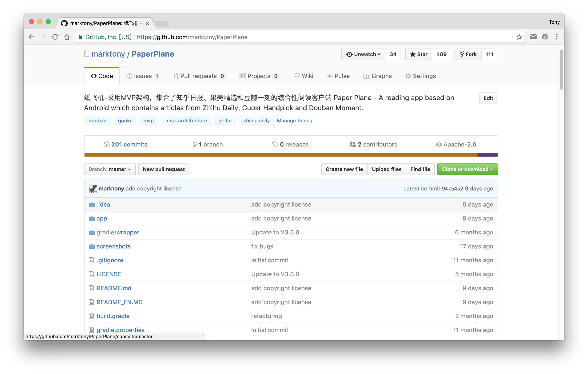Click the marktony avatar in the commit bar

coord(93,188)
